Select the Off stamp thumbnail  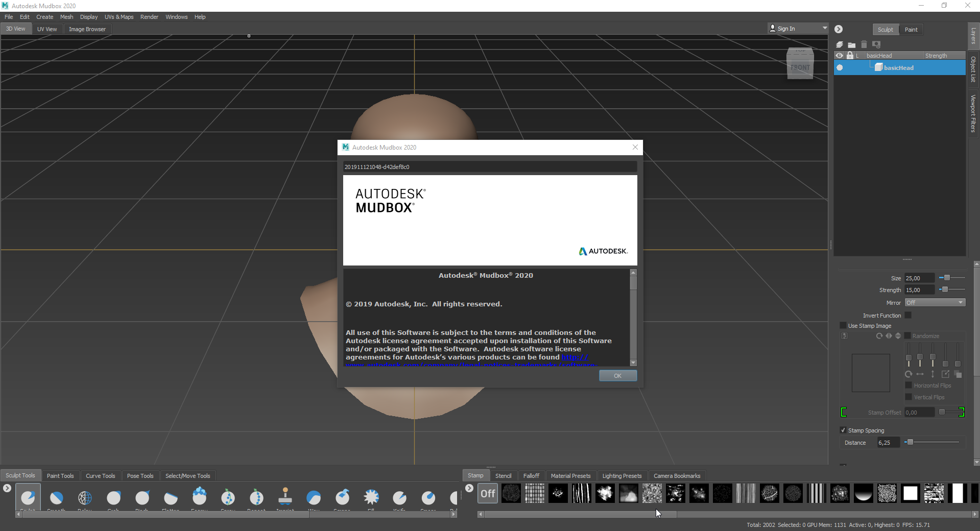click(488, 494)
